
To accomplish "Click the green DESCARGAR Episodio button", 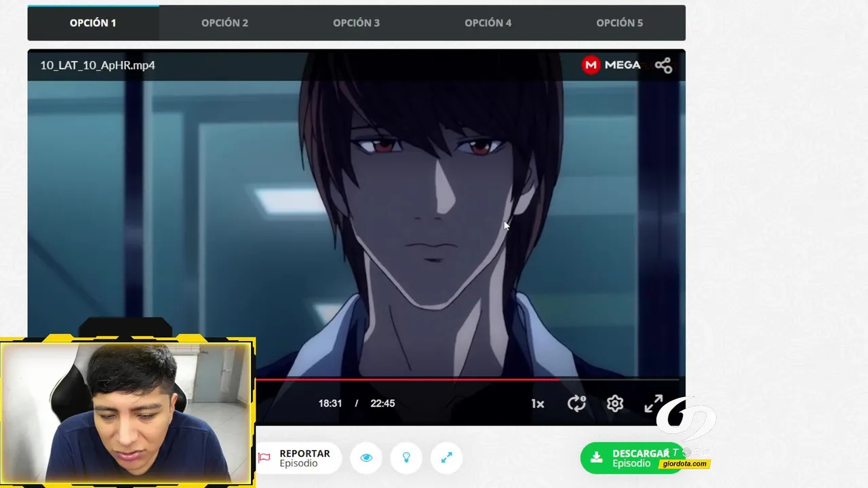I will click(632, 458).
